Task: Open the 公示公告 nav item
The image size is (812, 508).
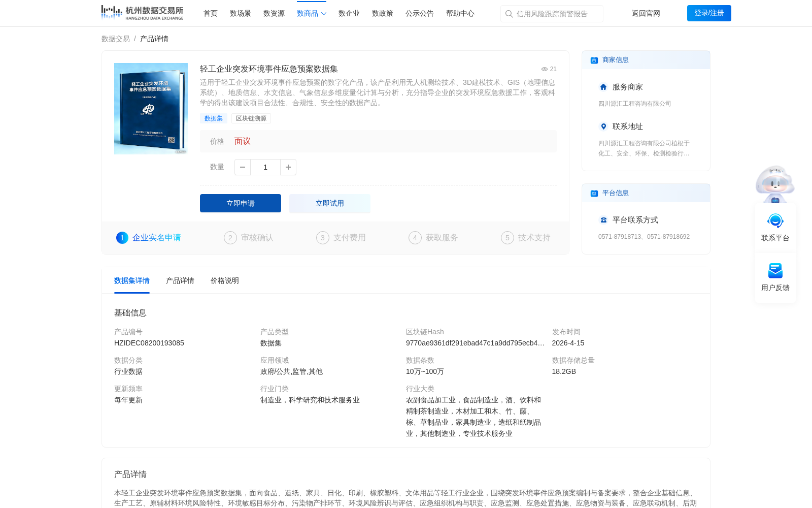Action: pos(420,14)
